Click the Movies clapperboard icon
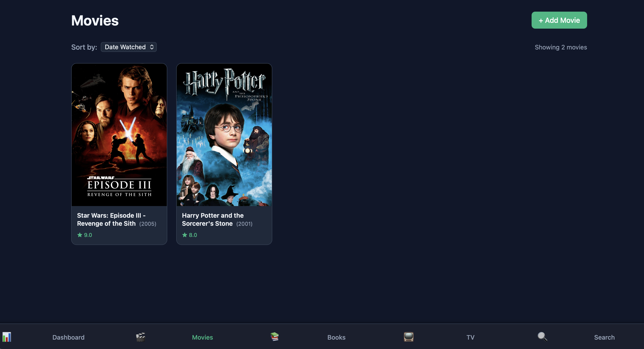 (x=140, y=337)
